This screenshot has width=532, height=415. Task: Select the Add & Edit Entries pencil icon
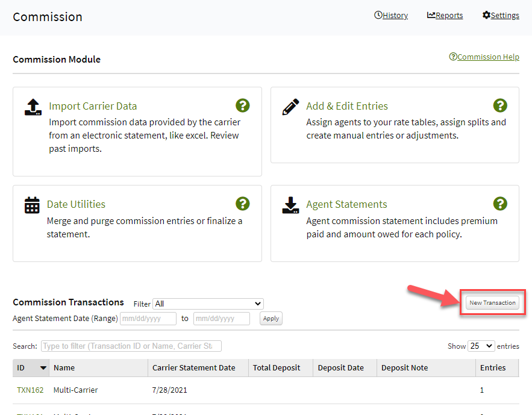point(290,107)
